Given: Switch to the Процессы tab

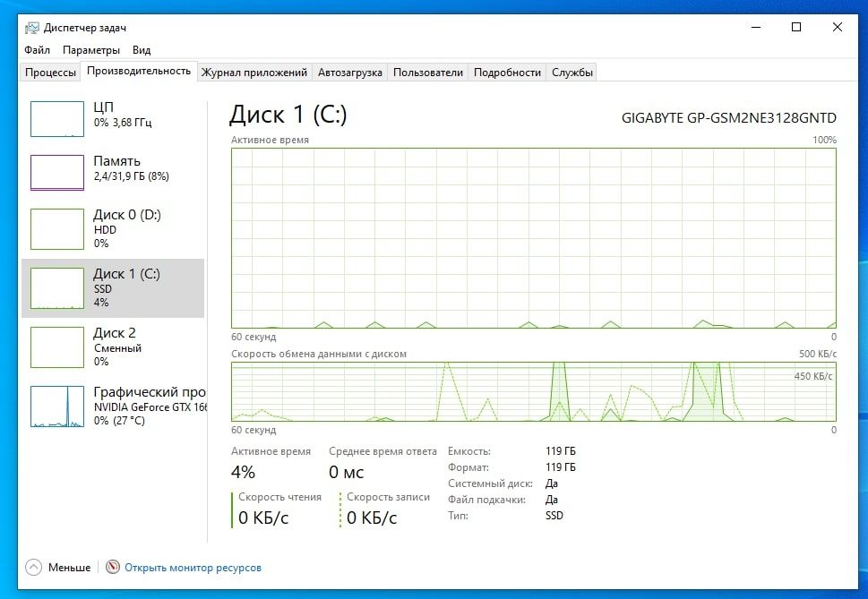Looking at the screenshot, I should (x=50, y=73).
